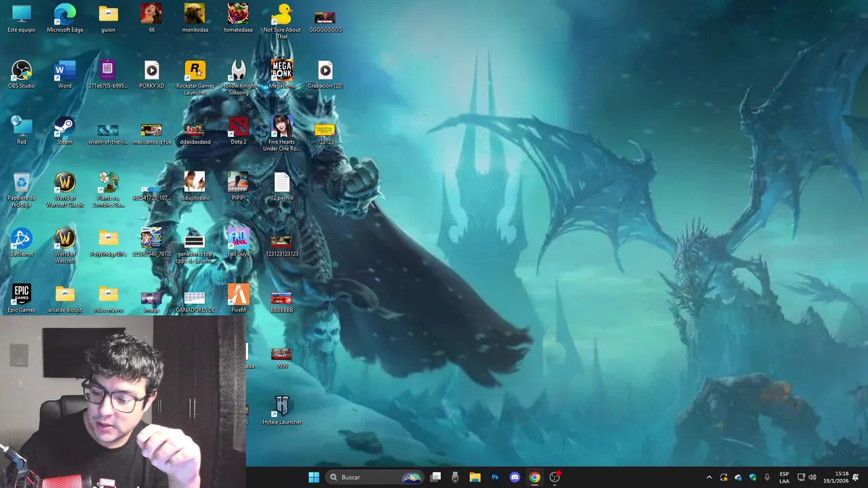The width and height of the screenshot is (868, 488).
Task: Select the alcalde dibujit folder
Action: (x=65, y=299)
